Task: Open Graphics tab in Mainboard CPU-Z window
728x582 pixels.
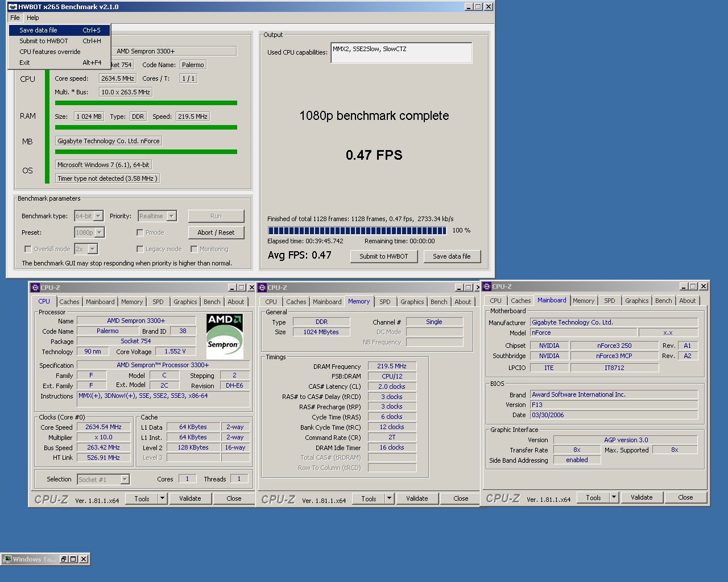Action: (x=636, y=301)
